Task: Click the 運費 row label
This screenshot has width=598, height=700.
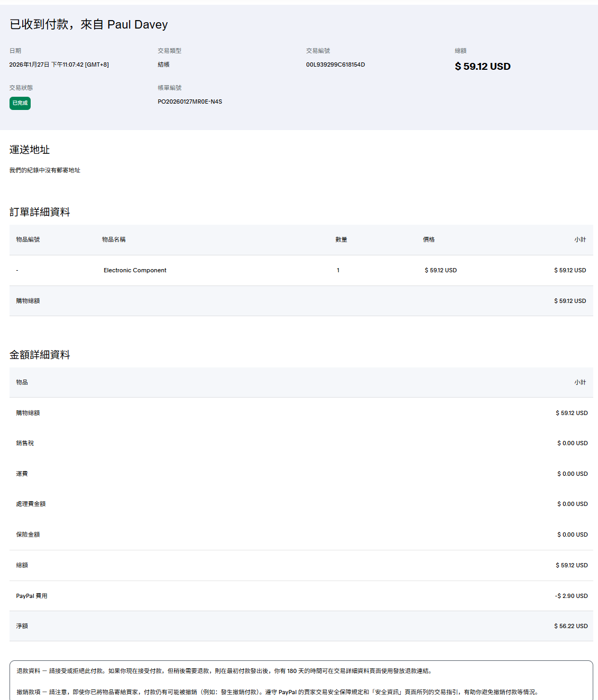Action: coord(22,474)
